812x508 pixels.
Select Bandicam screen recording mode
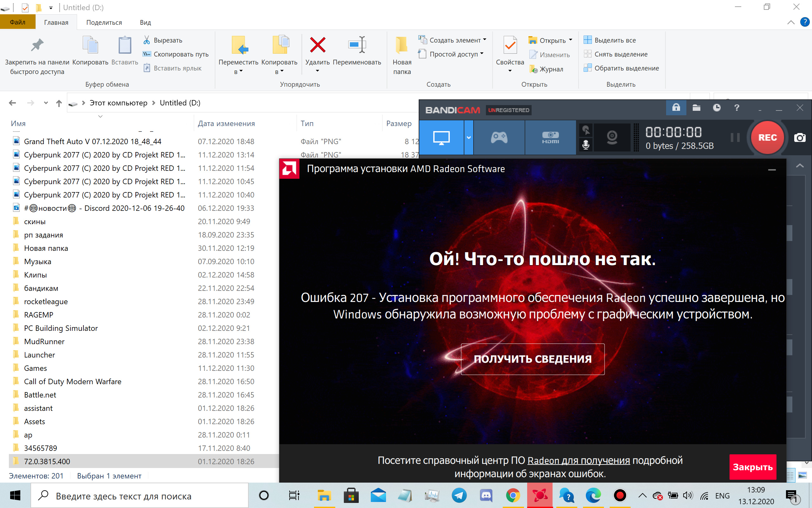[441, 137]
